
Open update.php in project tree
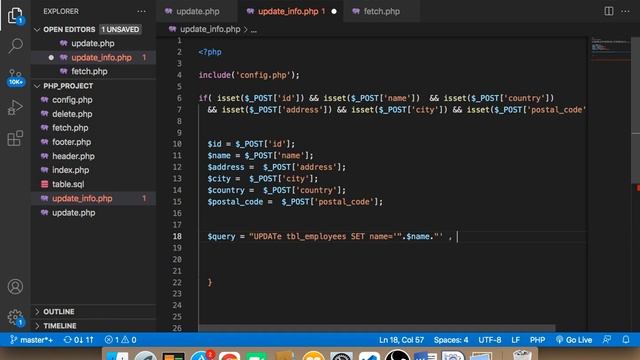point(93,213)
